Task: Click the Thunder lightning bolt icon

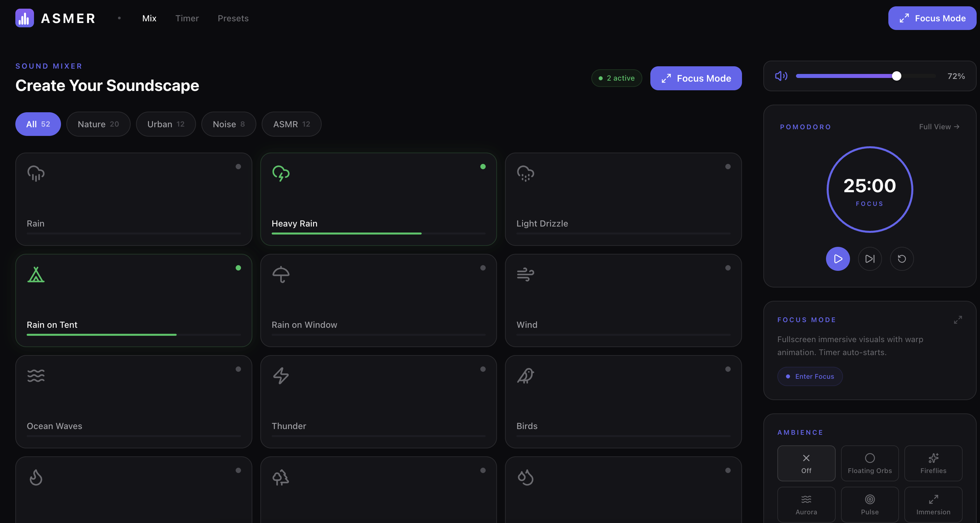Action: pos(280,376)
